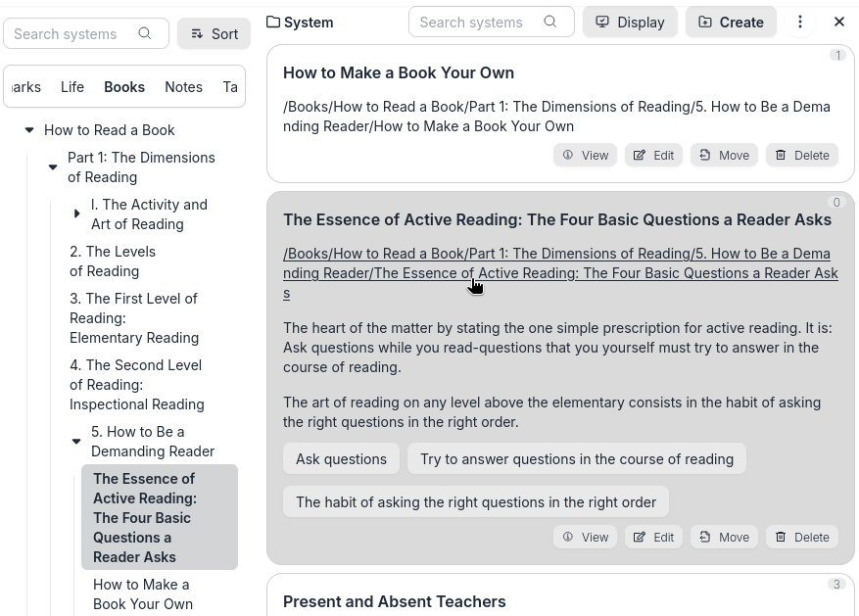
Task: Open the Display options button
Action: (x=630, y=22)
